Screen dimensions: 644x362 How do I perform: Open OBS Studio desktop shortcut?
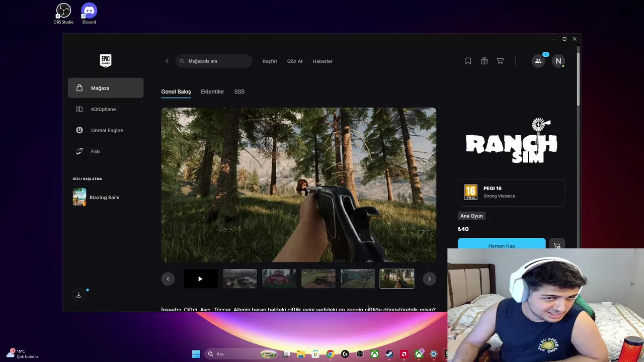(x=63, y=14)
